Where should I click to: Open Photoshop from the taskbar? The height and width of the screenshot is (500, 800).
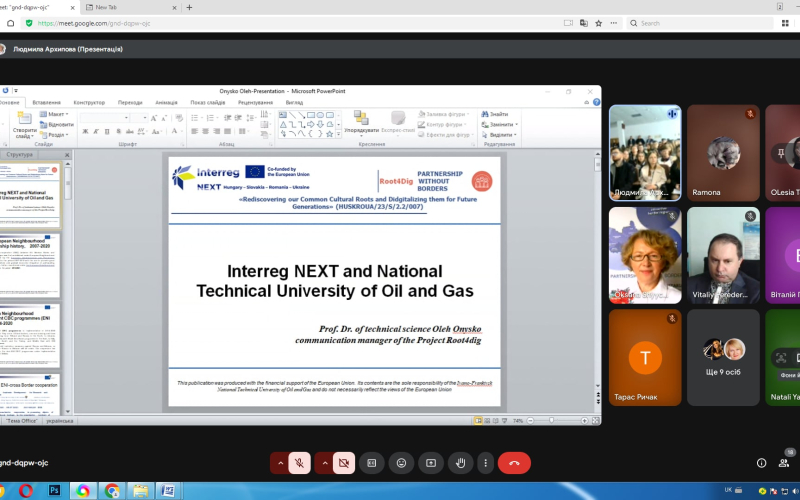(x=54, y=491)
